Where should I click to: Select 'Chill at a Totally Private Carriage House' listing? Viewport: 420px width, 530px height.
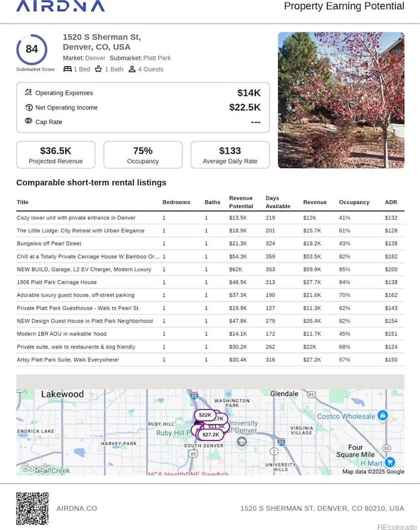pos(211,256)
